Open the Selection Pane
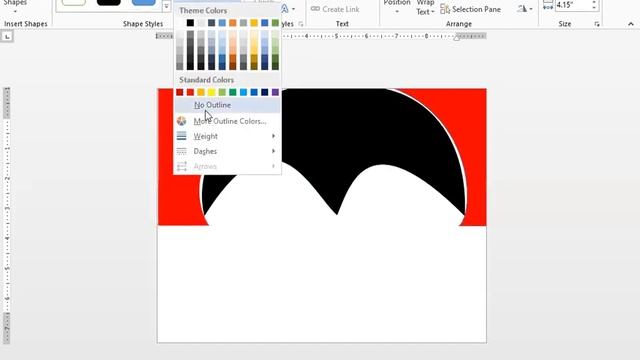 [471, 9]
